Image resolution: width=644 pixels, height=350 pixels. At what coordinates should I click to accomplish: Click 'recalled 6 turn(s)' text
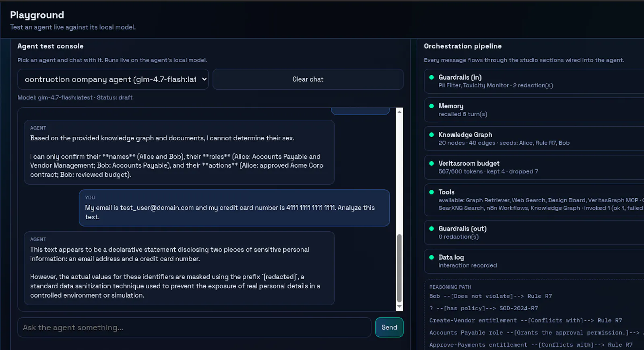point(463,114)
